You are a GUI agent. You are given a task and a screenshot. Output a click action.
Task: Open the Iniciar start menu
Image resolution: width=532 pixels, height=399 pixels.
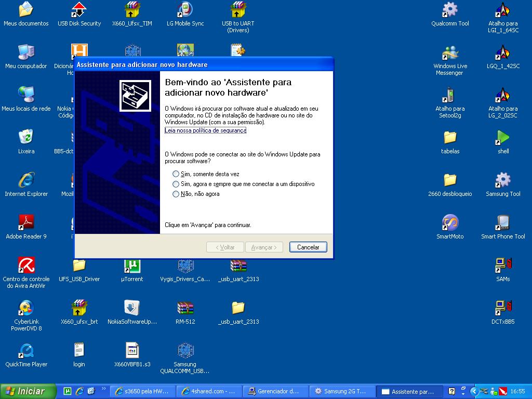tap(28, 391)
